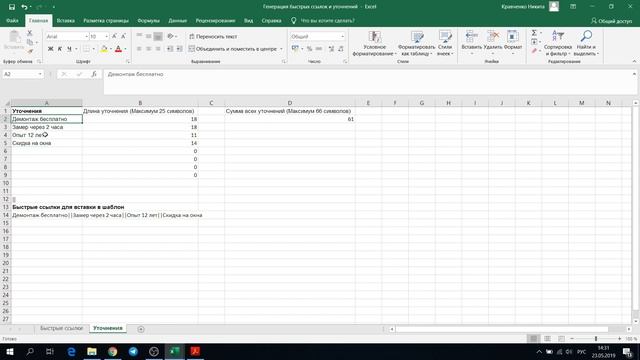Image resolution: width=640 pixels, height=360 pixels.
Task: Switch to the Быстрые ссылки sheet tab
Action: point(61,328)
